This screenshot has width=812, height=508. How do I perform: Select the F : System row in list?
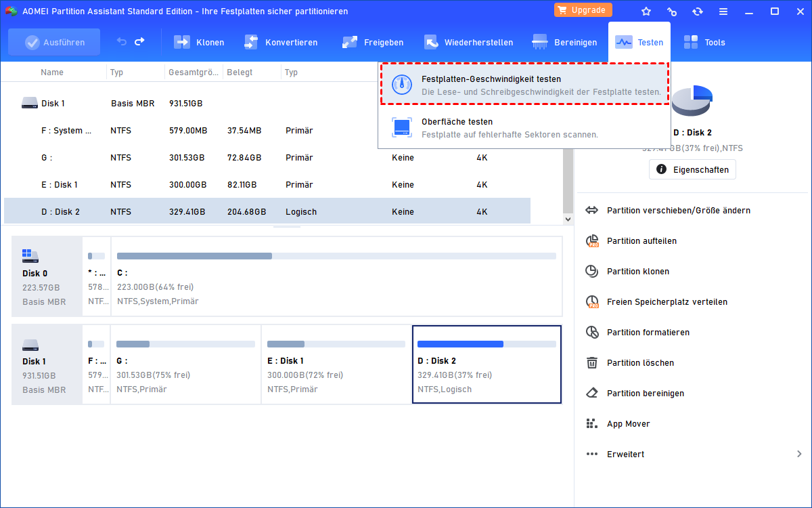click(267, 131)
